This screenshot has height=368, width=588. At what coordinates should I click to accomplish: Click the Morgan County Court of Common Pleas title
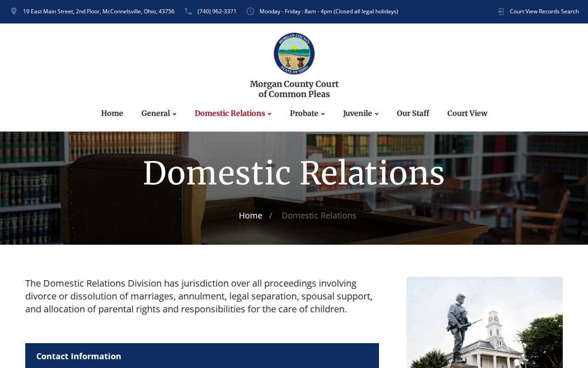tap(294, 89)
